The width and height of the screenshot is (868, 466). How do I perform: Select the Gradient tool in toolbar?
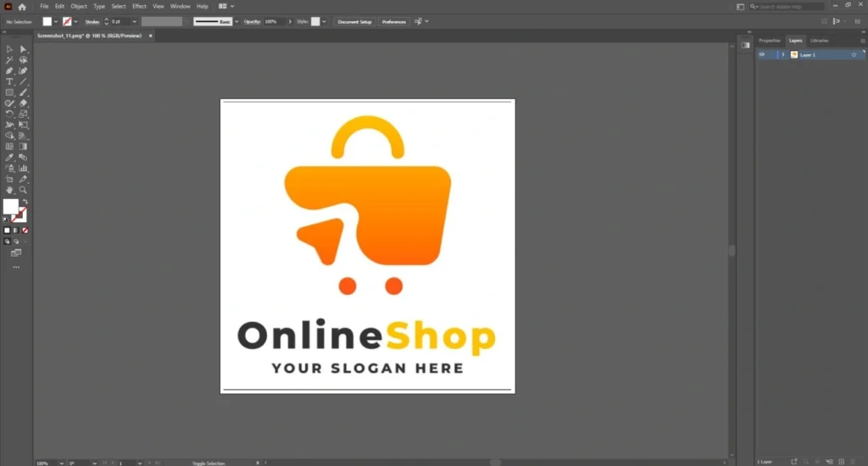23,147
